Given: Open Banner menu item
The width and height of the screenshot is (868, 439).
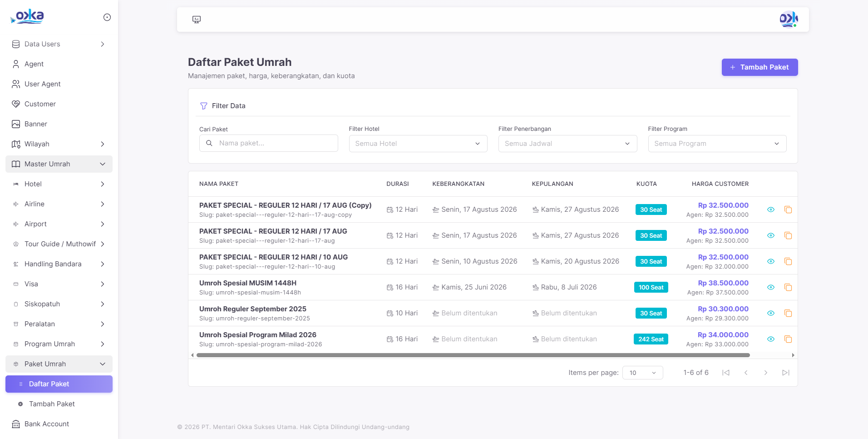Looking at the screenshot, I should click(x=59, y=124).
